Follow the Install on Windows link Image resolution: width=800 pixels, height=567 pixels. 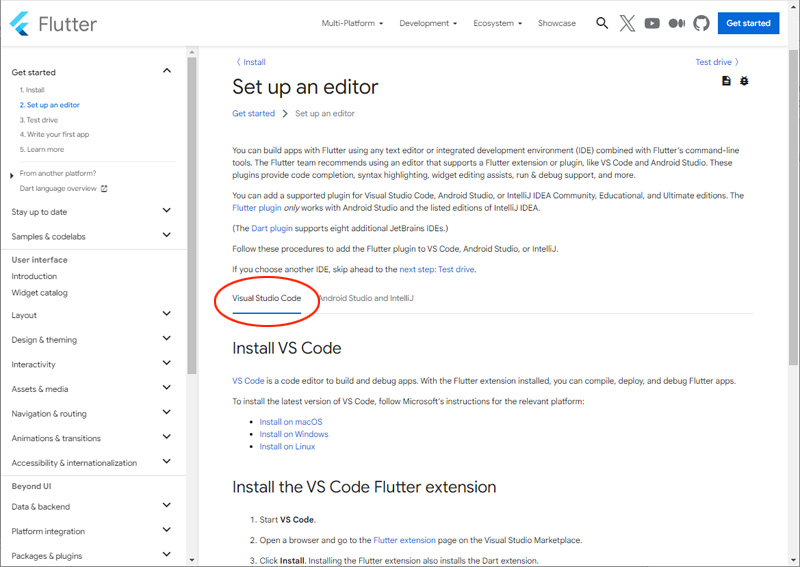click(294, 434)
